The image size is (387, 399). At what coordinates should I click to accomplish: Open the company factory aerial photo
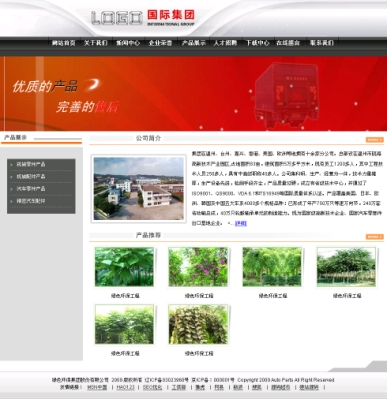pos(139,188)
